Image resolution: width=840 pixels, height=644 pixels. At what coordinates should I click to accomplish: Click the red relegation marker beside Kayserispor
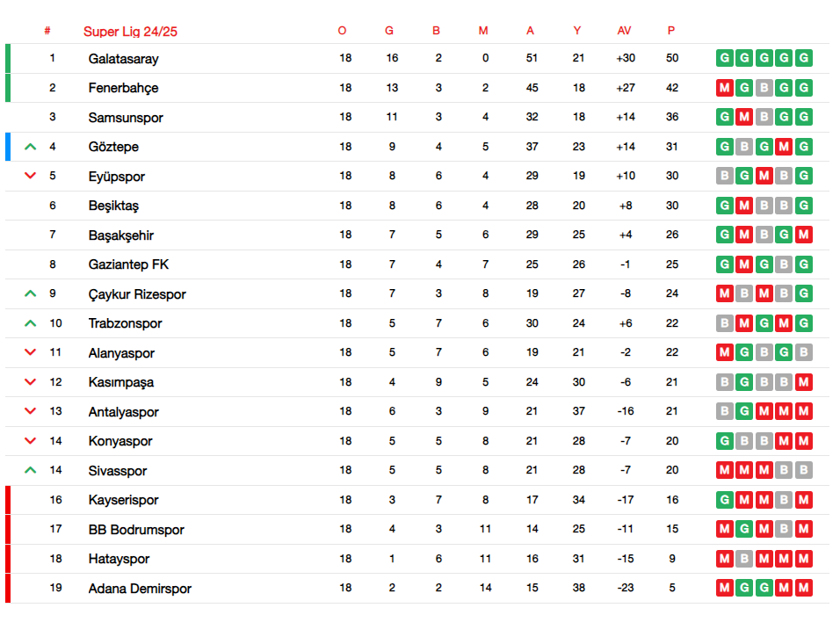8,500
